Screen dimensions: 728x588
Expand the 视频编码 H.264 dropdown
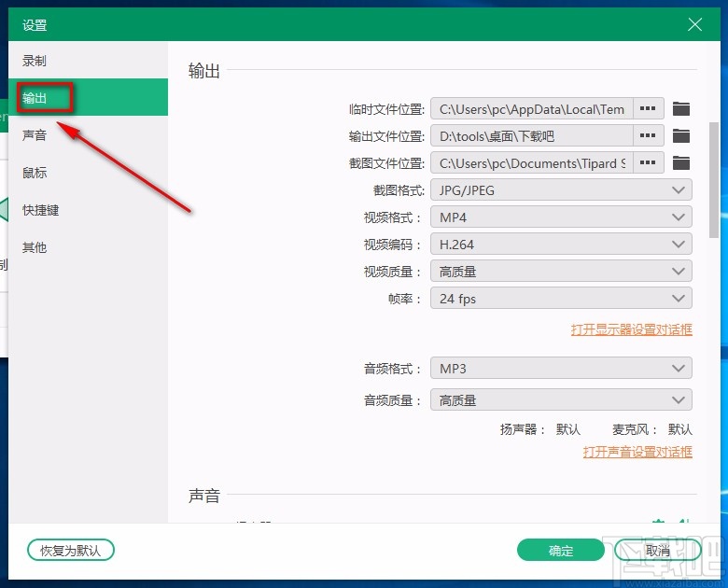(x=561, y=244)
